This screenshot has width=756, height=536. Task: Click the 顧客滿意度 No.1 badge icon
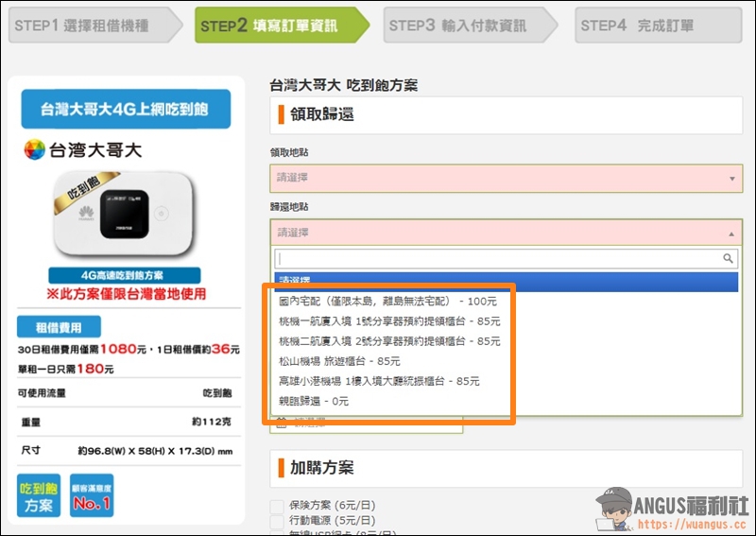coord(92,496)
